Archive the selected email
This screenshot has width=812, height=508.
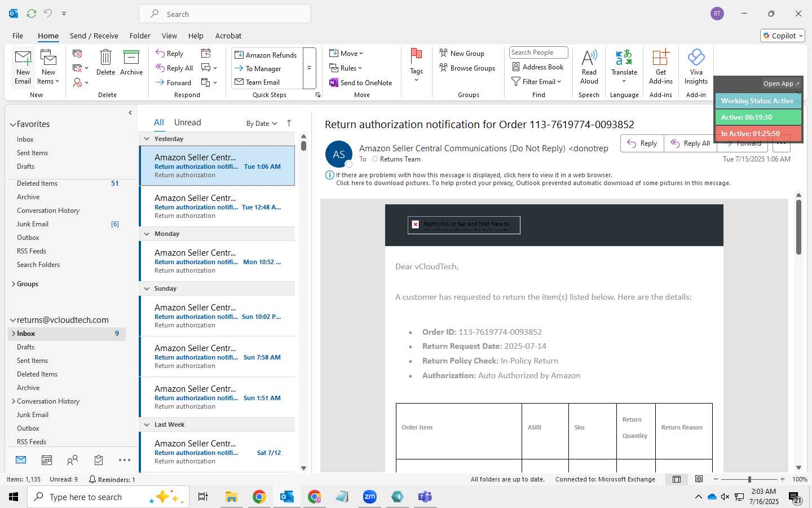tap(131, 63)
